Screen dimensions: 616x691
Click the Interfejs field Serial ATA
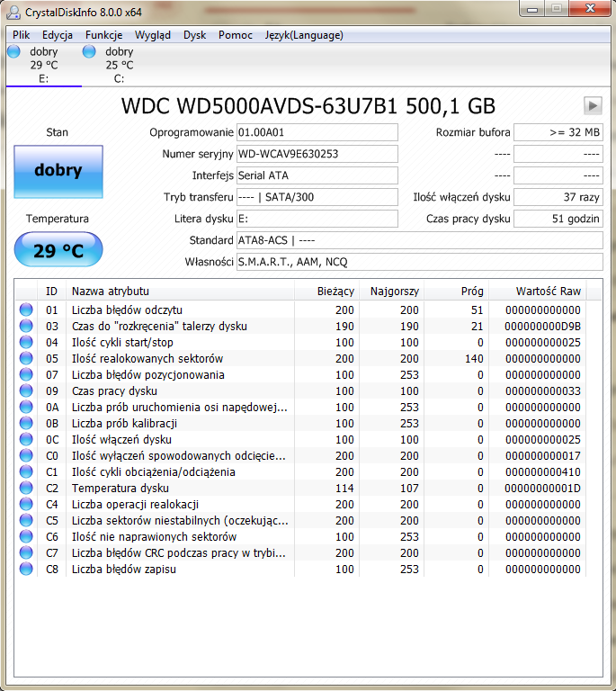317,175
